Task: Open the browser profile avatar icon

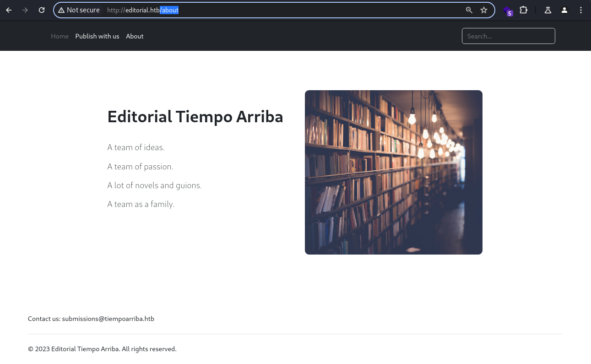Action: coord(564,10)
